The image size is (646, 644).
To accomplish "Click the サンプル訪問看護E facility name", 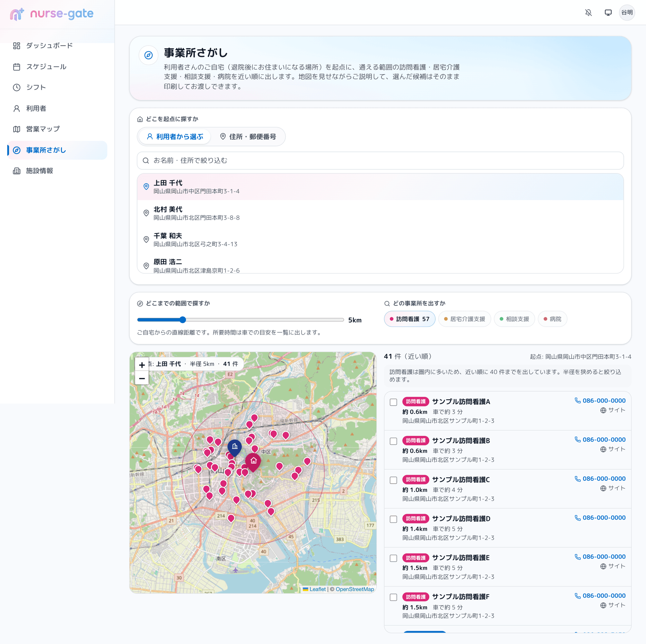I will (x=460, y=558).
